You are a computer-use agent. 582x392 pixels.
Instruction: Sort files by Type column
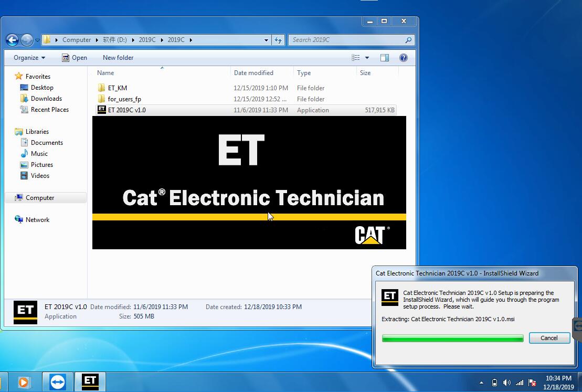click(324, 73)
